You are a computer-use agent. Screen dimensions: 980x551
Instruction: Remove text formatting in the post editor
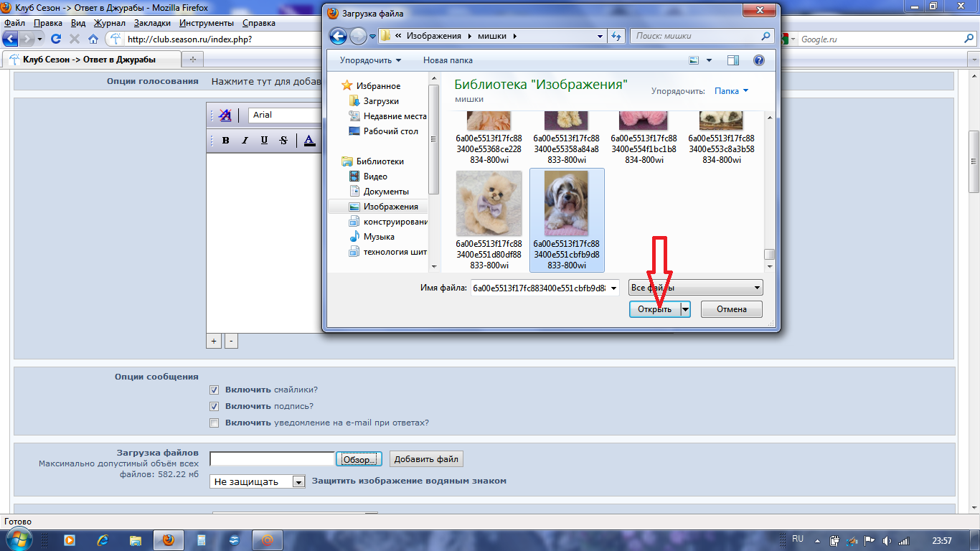point(225,115)
